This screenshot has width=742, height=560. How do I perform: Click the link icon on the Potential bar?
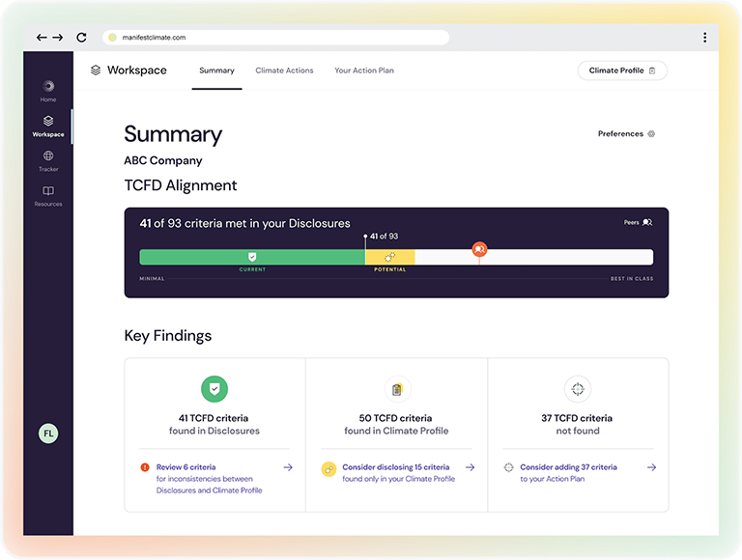point(390,257)
